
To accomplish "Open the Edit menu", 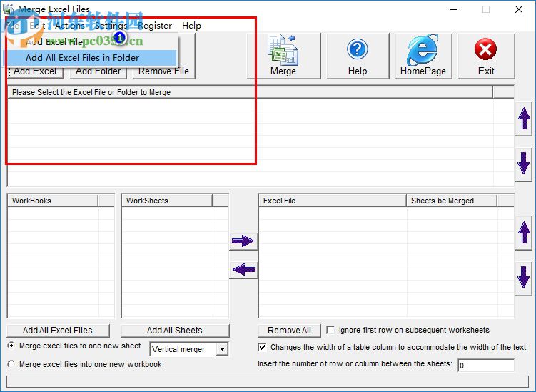I will coord(37,26).
